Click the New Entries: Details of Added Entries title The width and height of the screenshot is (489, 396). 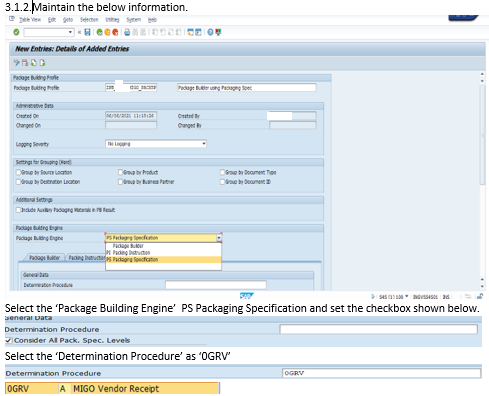(72, 49)
